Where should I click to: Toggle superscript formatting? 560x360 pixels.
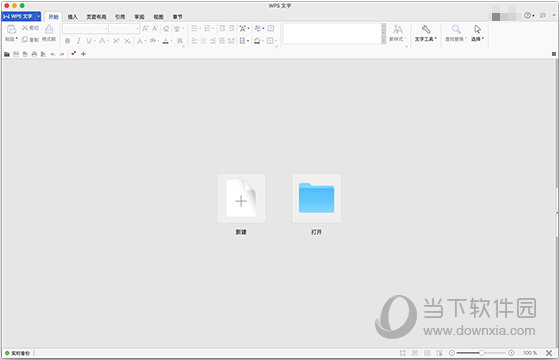pyautogui.click(x=116, y=41)
